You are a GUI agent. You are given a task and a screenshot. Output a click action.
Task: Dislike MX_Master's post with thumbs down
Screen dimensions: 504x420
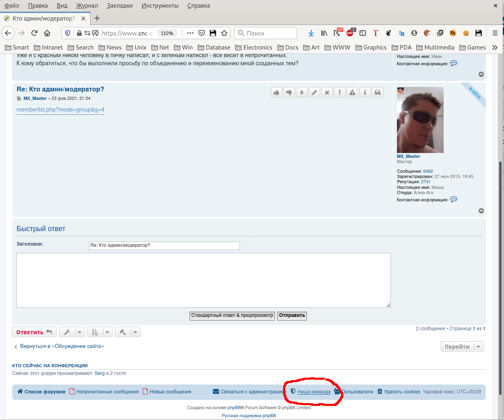pos(289,92)
